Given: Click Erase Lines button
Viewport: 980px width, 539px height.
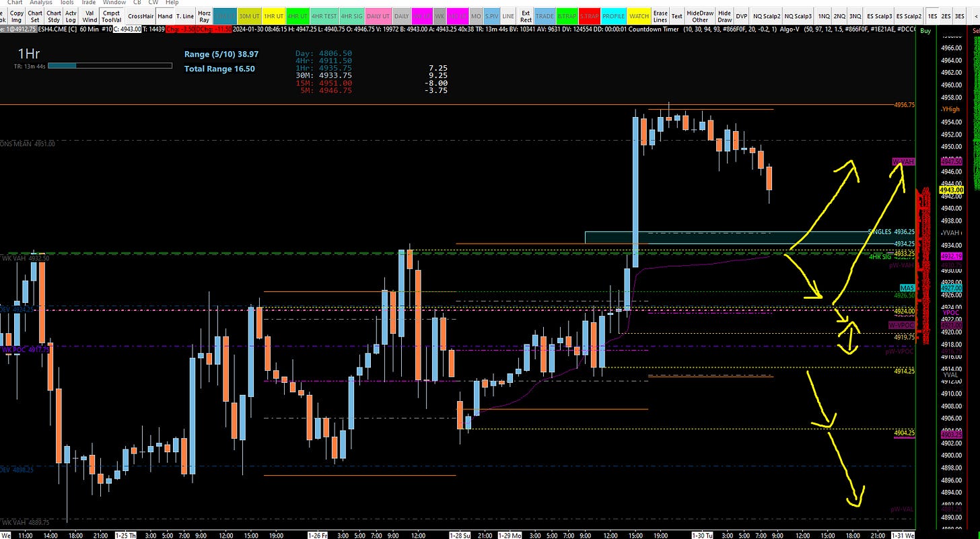Looking at the screenshot, I should (x=661, y=16).
